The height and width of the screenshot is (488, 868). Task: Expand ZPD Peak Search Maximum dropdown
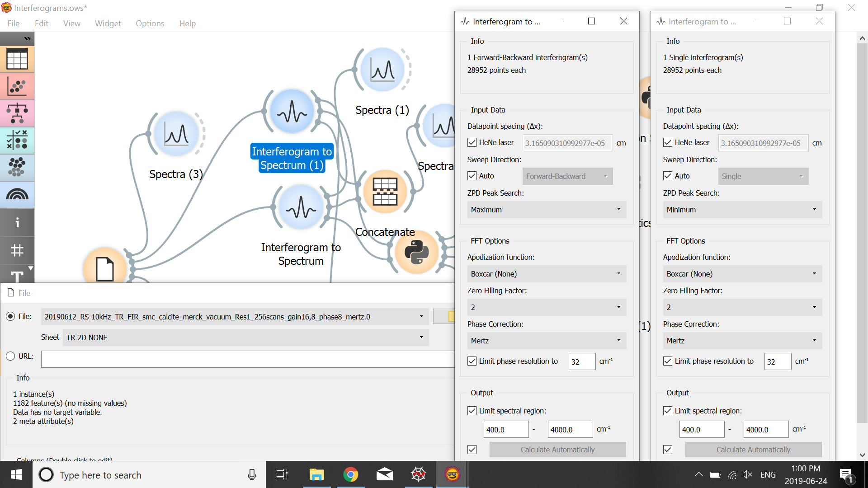[x=547, y=210]
